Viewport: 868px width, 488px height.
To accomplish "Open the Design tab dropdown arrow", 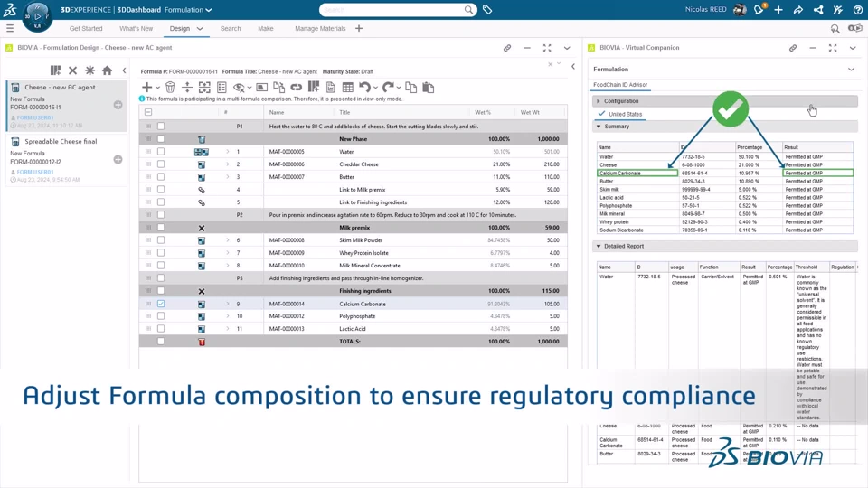I will point(200,28).
